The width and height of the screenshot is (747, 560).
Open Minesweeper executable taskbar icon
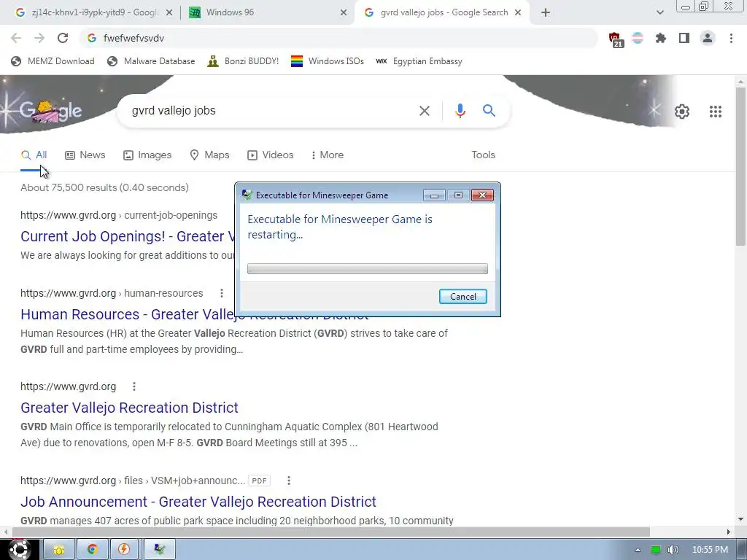click(160, 550)
